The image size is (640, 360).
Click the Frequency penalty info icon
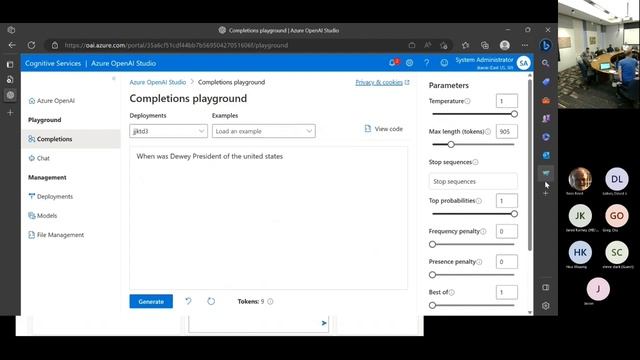pyautogui.click(x=483, y=231)
